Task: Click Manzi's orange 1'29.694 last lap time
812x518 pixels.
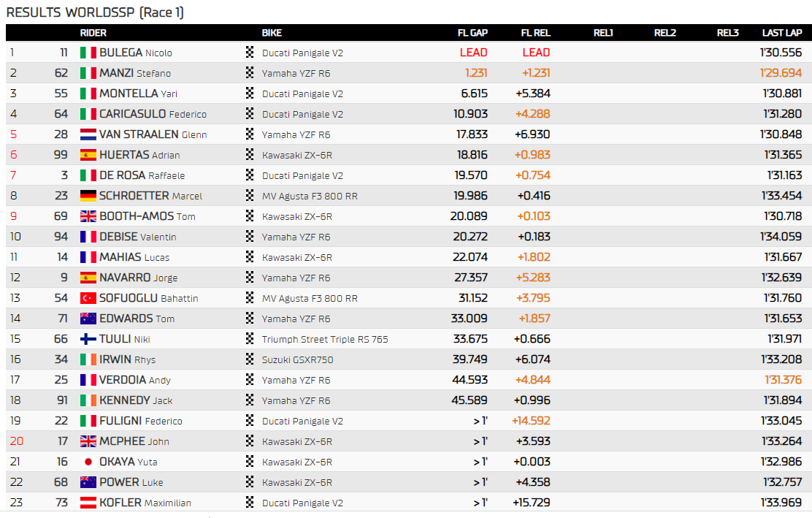Action: (781, 73)
